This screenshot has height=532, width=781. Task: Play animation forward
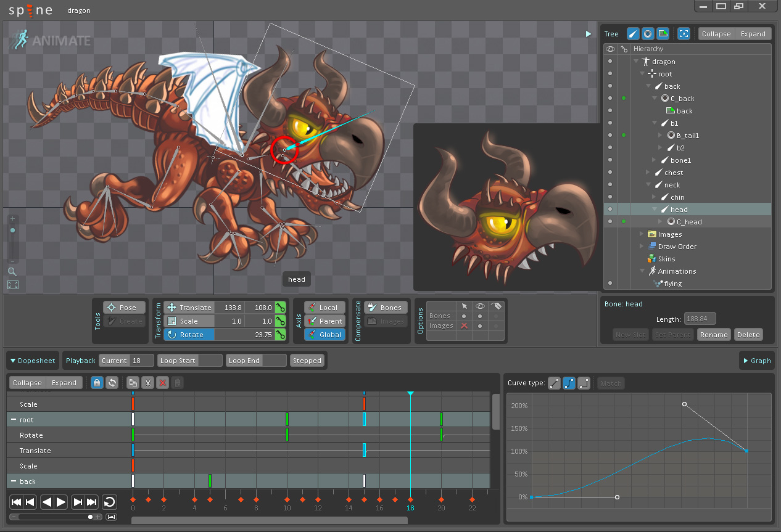coord(60,502)
